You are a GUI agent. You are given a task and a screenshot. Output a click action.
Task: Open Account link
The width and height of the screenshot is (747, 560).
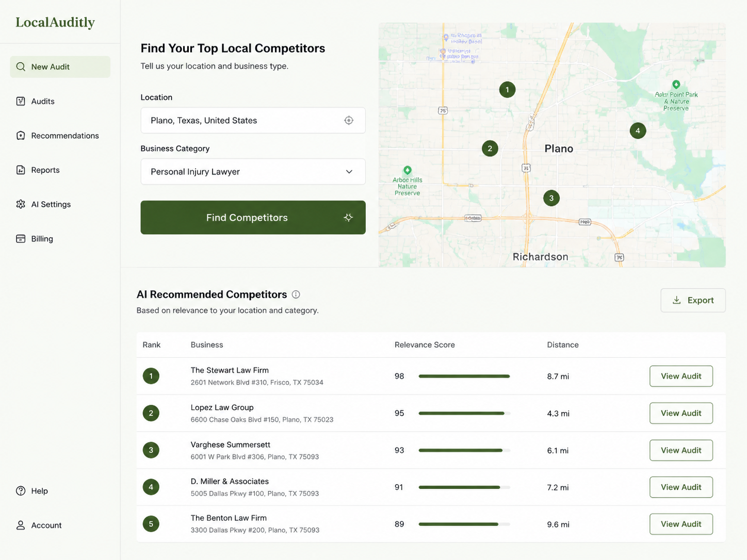[46, 525]
